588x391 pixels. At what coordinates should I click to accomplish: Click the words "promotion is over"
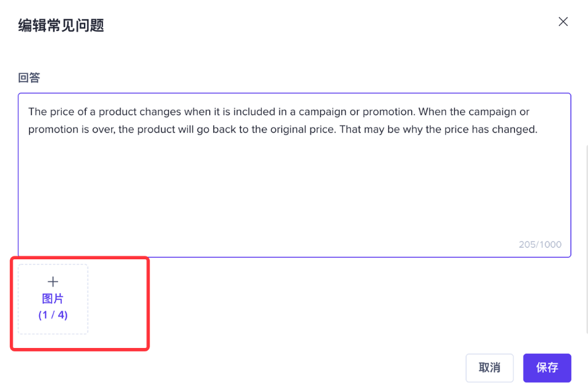click(x=69, y=129)
